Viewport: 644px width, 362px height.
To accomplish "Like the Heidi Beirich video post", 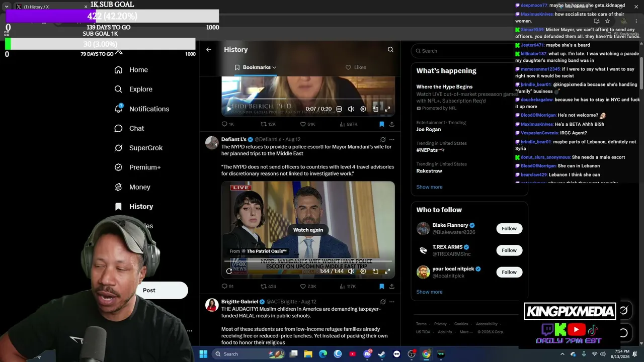I will point(307,124).
